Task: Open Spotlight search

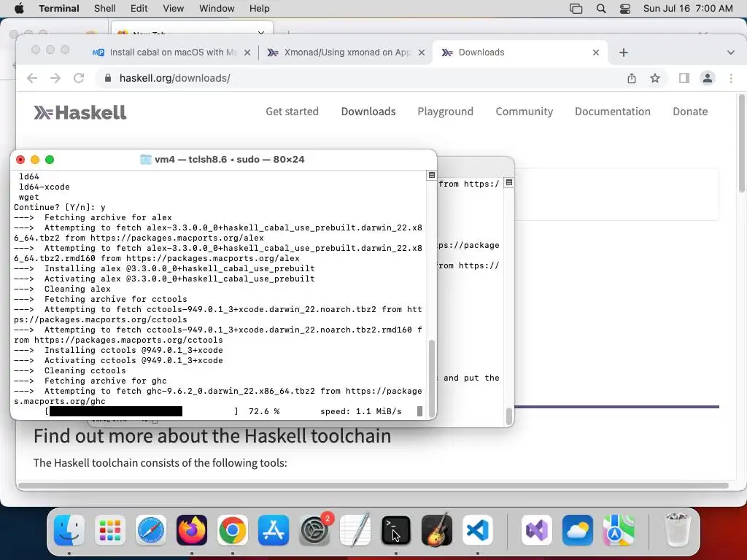Action: tap(601, 9)
